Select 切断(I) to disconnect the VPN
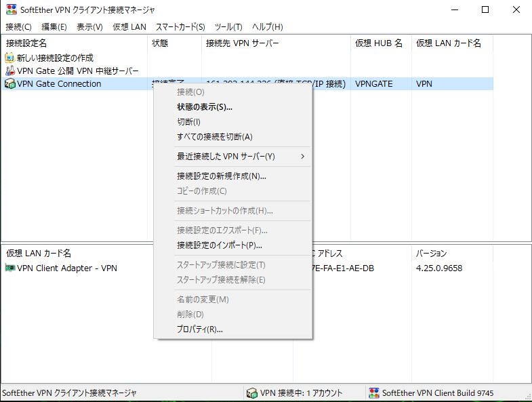 tap(188, 122)
